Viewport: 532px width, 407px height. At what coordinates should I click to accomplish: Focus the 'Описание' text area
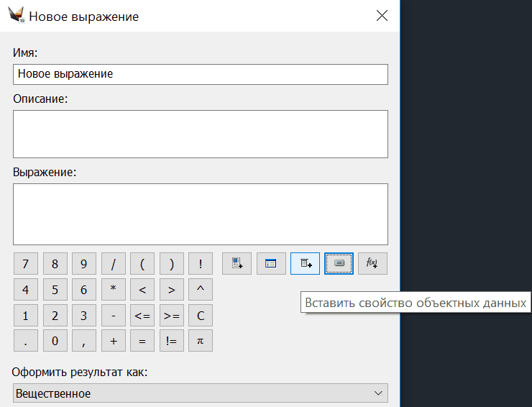click(201, 134)
